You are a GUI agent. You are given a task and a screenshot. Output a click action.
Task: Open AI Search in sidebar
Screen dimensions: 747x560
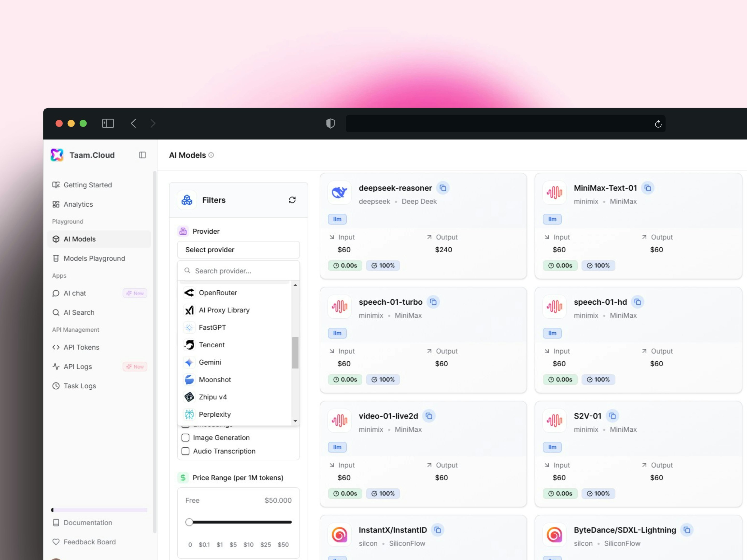point(99,313)
